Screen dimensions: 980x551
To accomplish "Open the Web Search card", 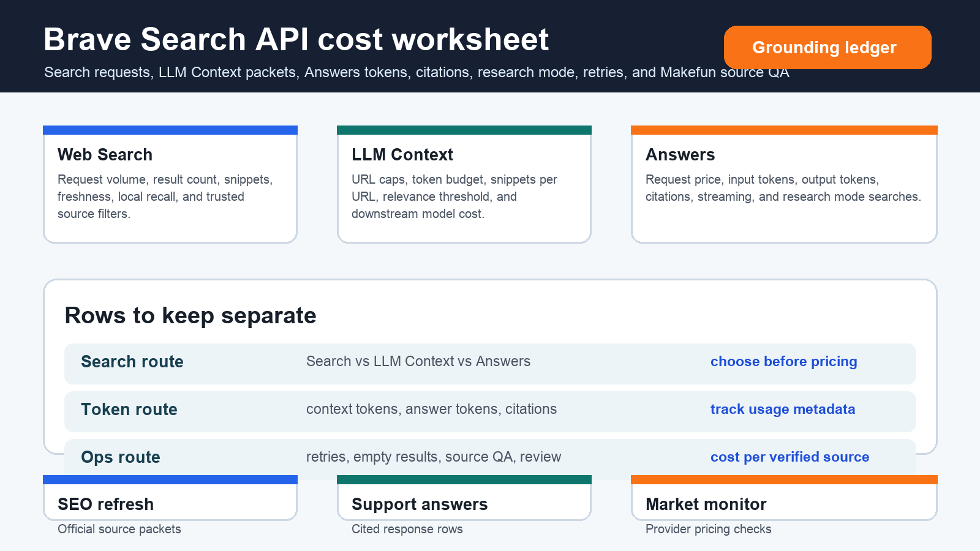I will point(170,184).
